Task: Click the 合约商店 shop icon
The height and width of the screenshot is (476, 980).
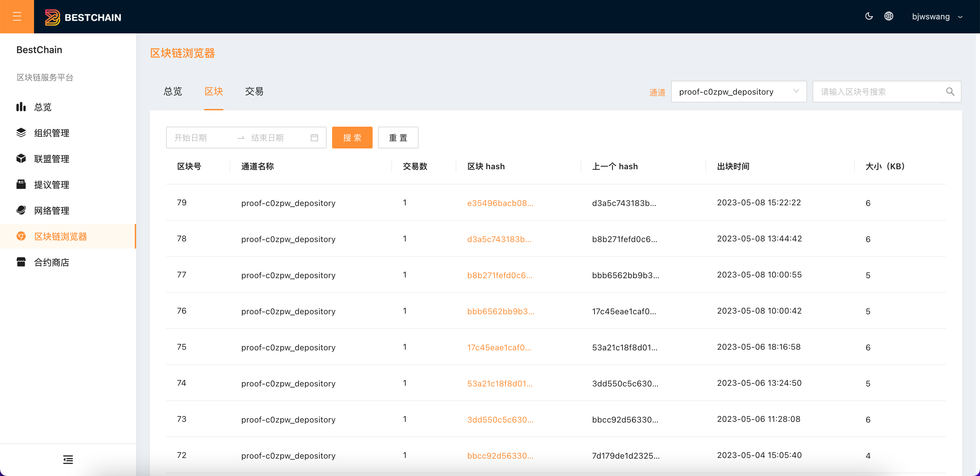Action: 21,262
